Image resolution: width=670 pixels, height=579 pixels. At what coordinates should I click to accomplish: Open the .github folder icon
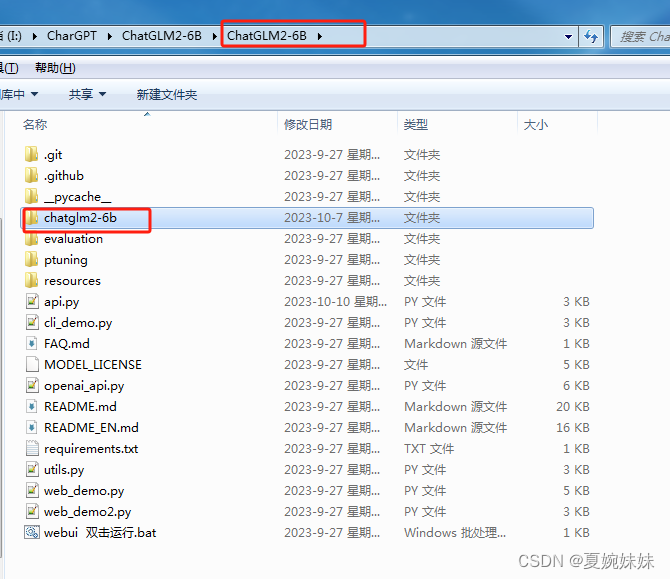(31, 175)
